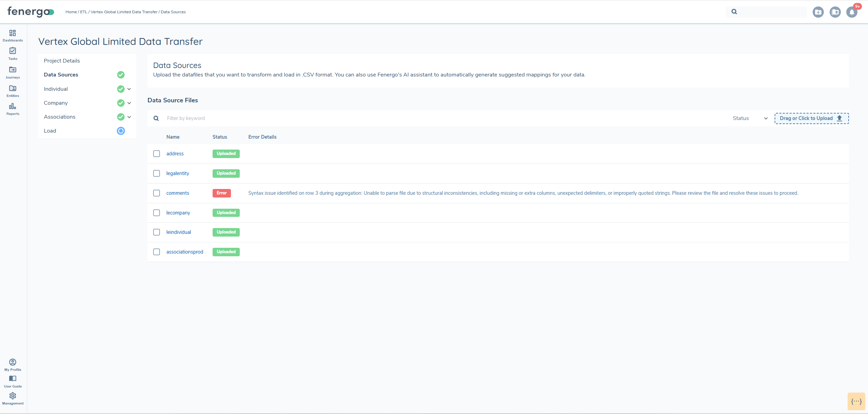Open the Tasks sidebar icon
This screenshot has height=414, width=868.
tap(13, 51)
